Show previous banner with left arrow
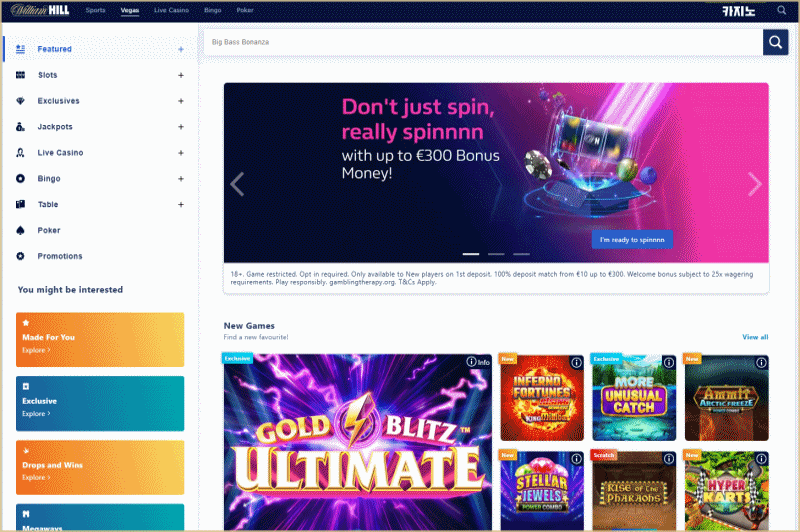Screen dimensions: 800x532 (x=237, y=184)
